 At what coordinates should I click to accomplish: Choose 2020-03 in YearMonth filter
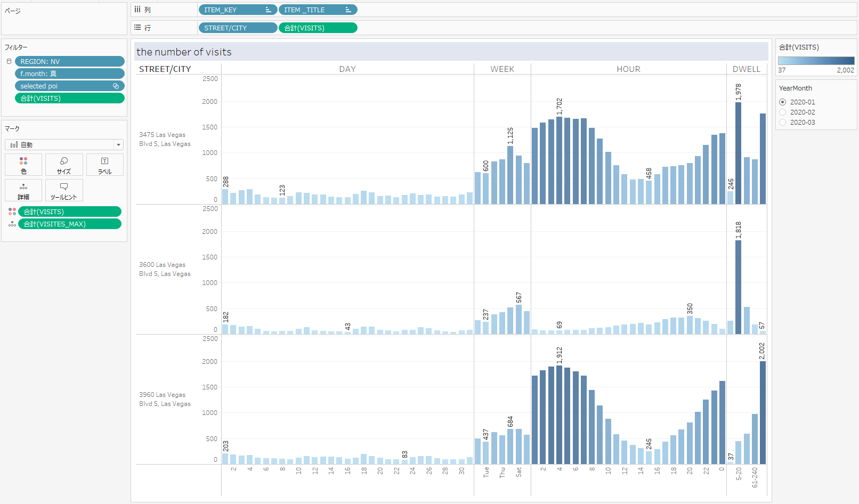pos(782,122)
